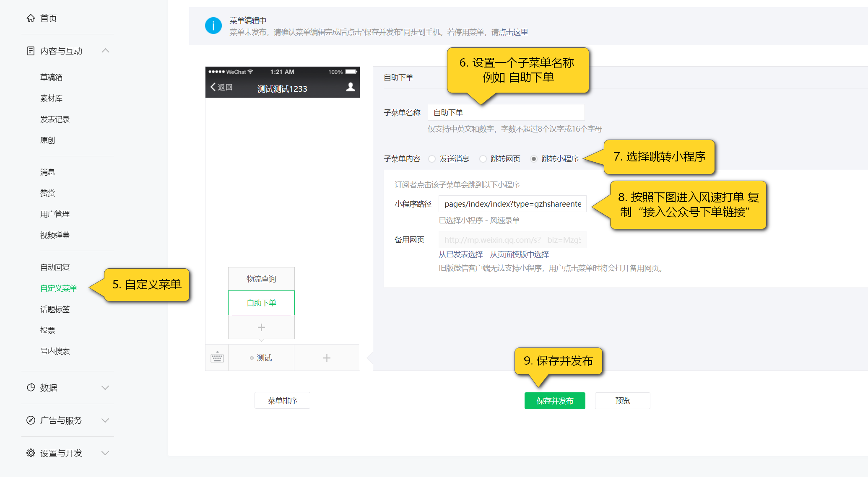Click the 返回 back arrow in phone preview
868x477 pixels.
(213, 87)
